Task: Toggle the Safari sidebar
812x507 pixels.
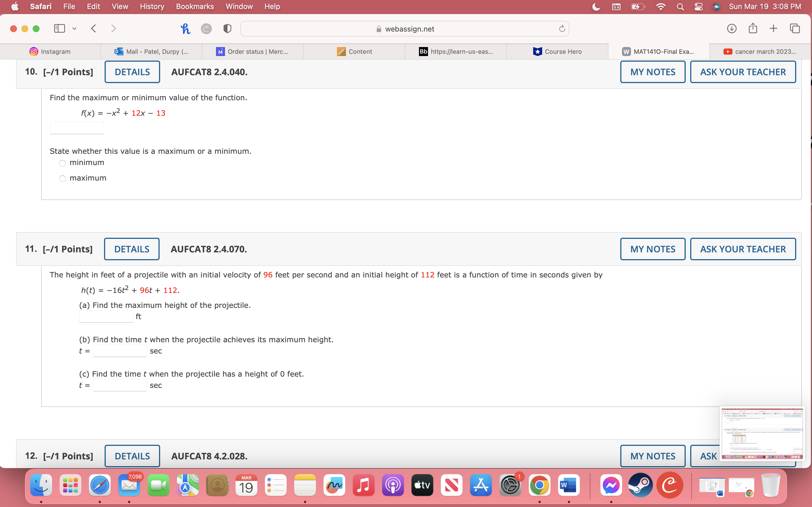Action: (x=59, y=28)
